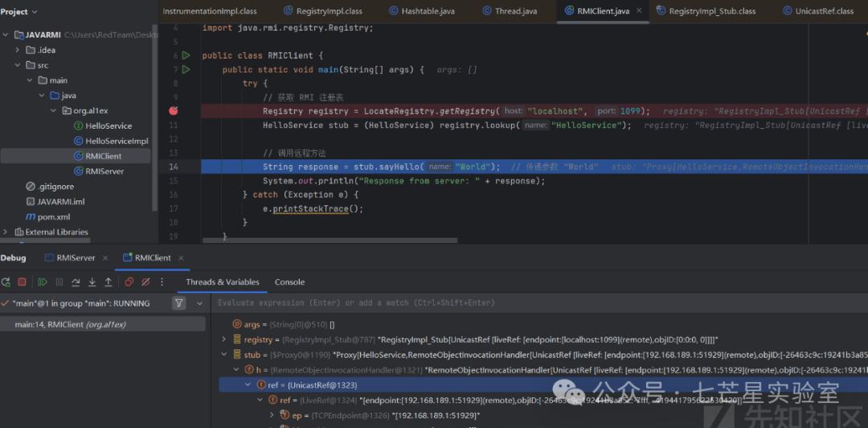Select the .gitignore file
The width and height of the screenshot is (868, 428).
(x=50, y=187)
